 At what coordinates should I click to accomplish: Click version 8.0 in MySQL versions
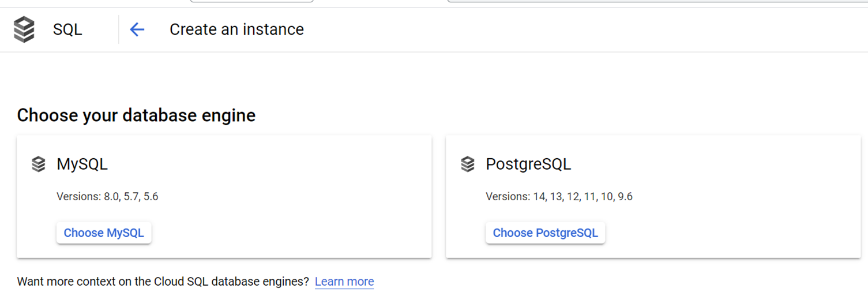(111, 197)
